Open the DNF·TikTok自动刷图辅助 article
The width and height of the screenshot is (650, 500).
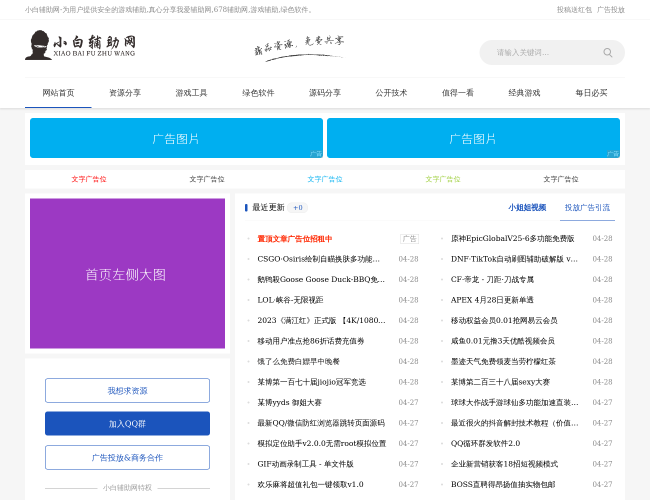tap(514, 259)
